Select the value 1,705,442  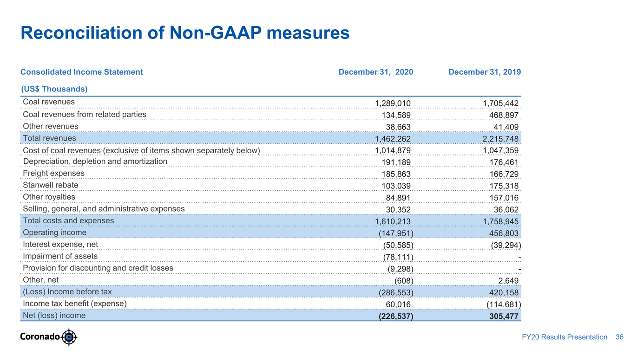(x=501, y=103)
